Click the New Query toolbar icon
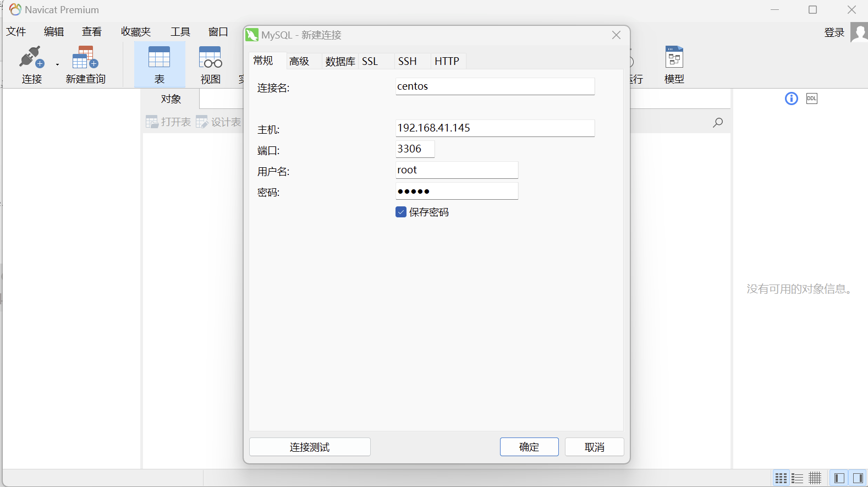 (85, 57)
